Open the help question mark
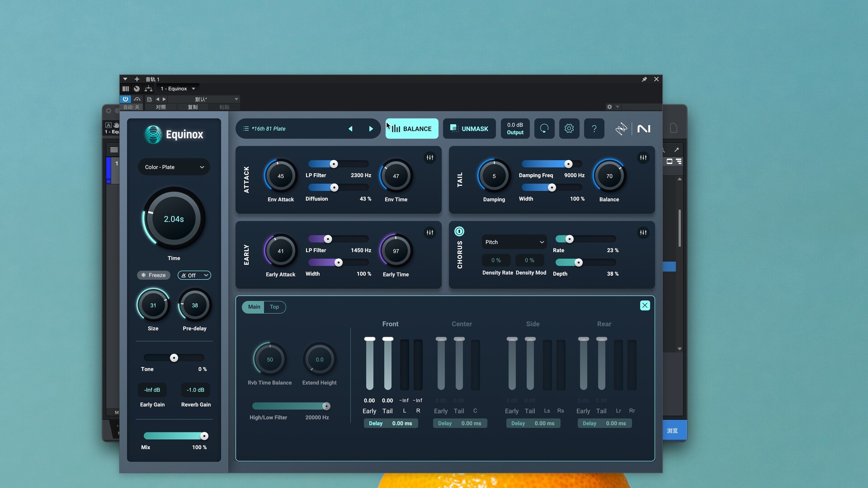The height and width of the screenshot is (488, 868). coord(594,129)
